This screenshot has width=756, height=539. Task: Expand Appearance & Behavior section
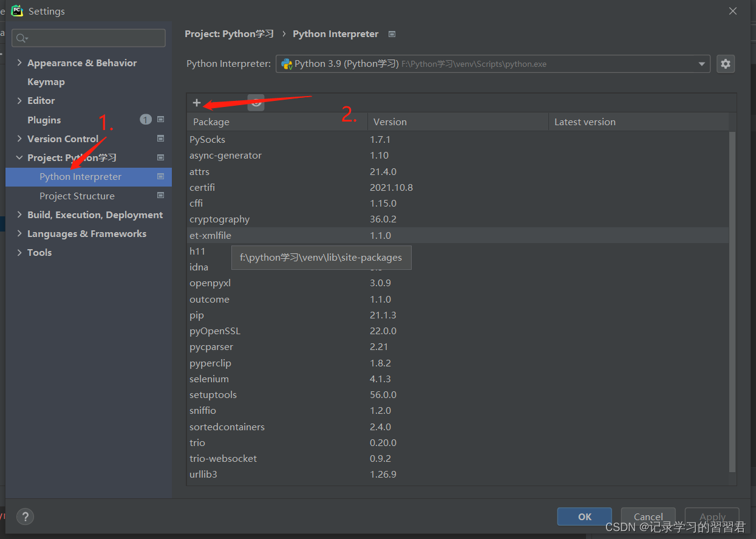[x=19, y=63]
